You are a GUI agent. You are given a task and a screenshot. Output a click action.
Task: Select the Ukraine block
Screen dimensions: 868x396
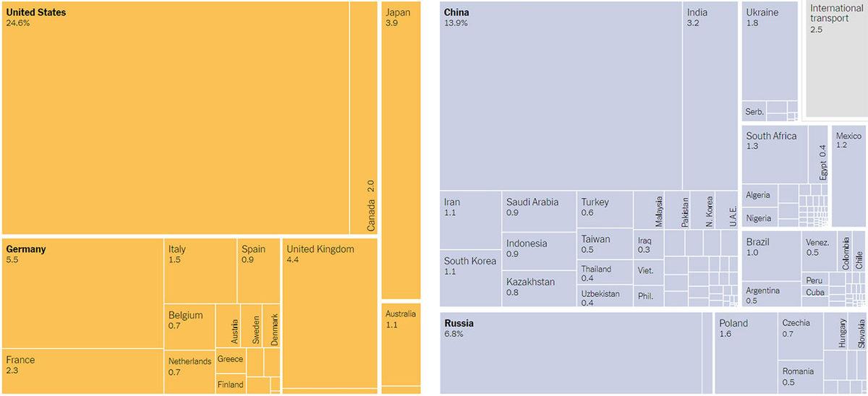pyautogui.click(x=770, y=54)
